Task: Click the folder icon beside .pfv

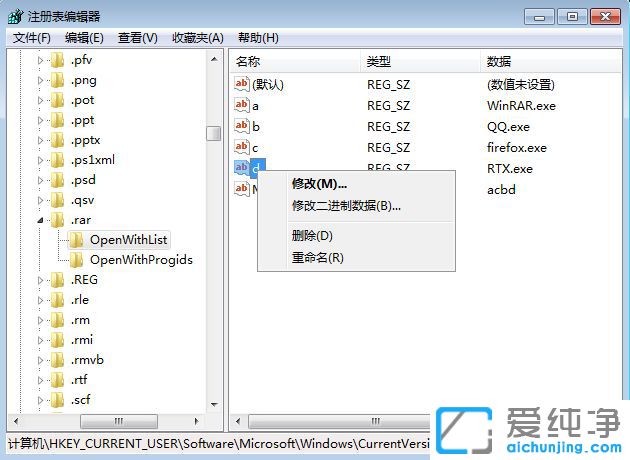Action: coord(57,60)
